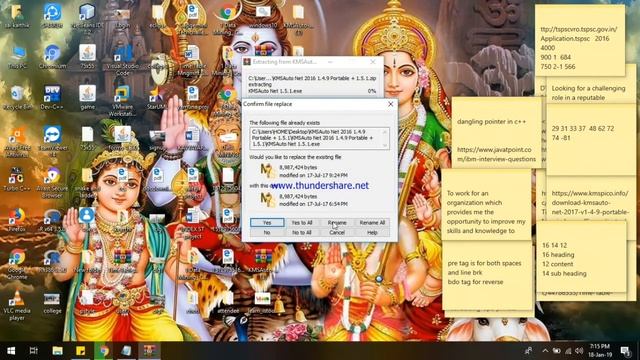Open the Recycle Bin desktop icon
This screenshot has height=360, width=640.
18,98
